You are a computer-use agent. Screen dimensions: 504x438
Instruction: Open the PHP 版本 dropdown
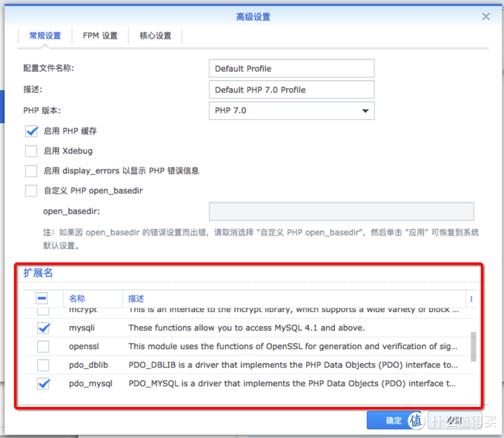point(291,111)
